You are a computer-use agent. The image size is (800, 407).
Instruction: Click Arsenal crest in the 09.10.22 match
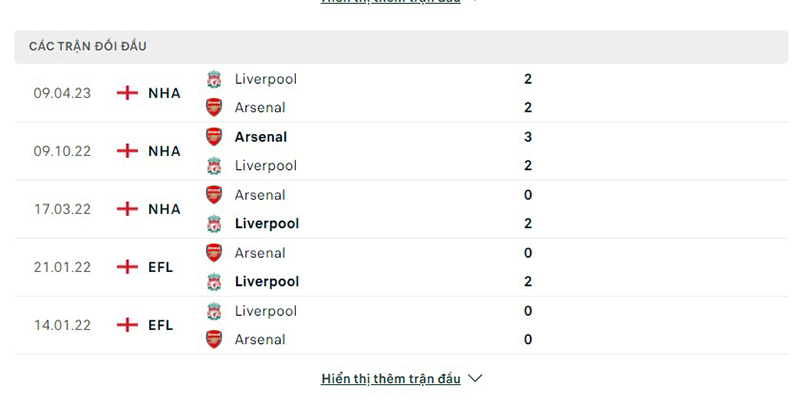(x=214, y=137)
